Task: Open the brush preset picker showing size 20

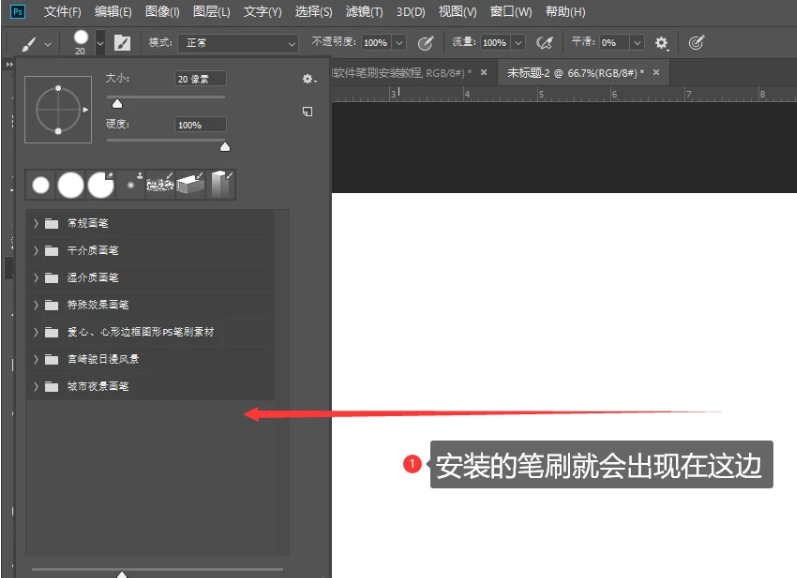Action: pyautogui.click(x=80, y=42)
